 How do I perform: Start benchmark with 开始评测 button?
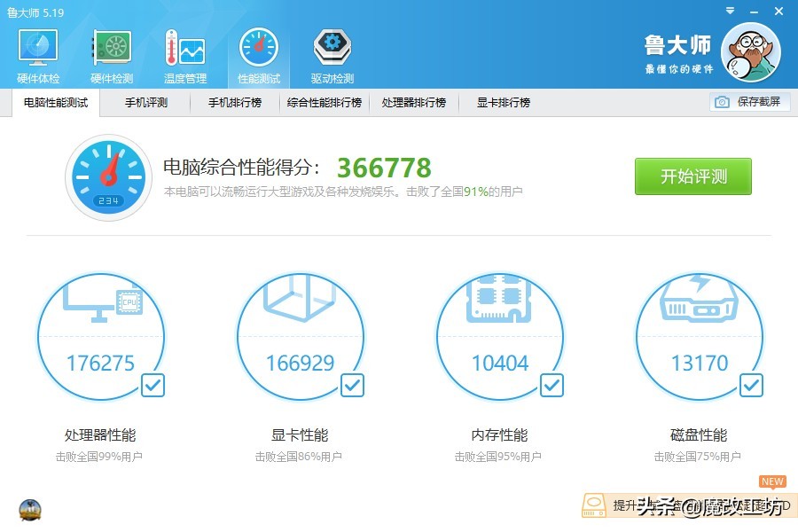(x=692, y=176)
